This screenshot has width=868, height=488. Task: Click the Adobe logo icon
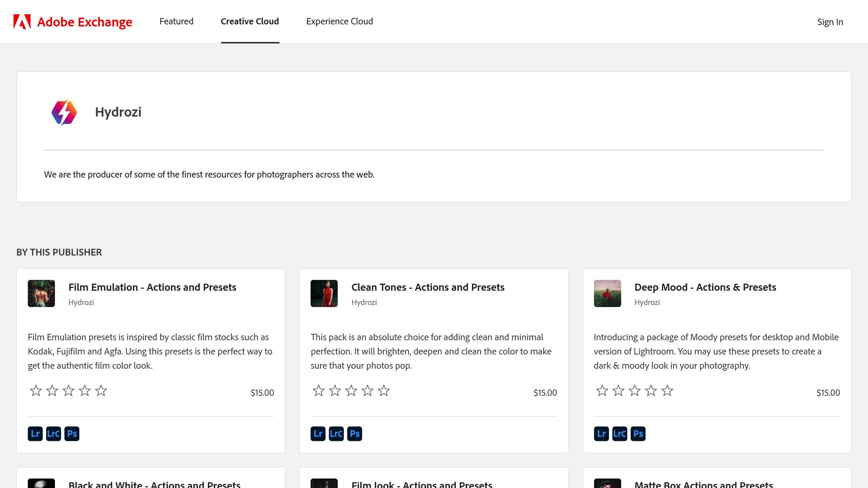pyautogui.click(x=22, y=22)
